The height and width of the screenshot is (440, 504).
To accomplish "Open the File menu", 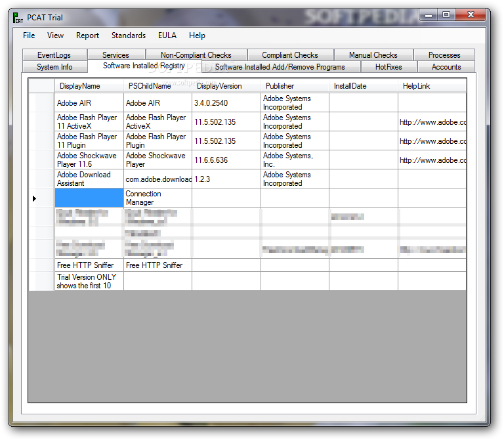I will click(29, 35).
